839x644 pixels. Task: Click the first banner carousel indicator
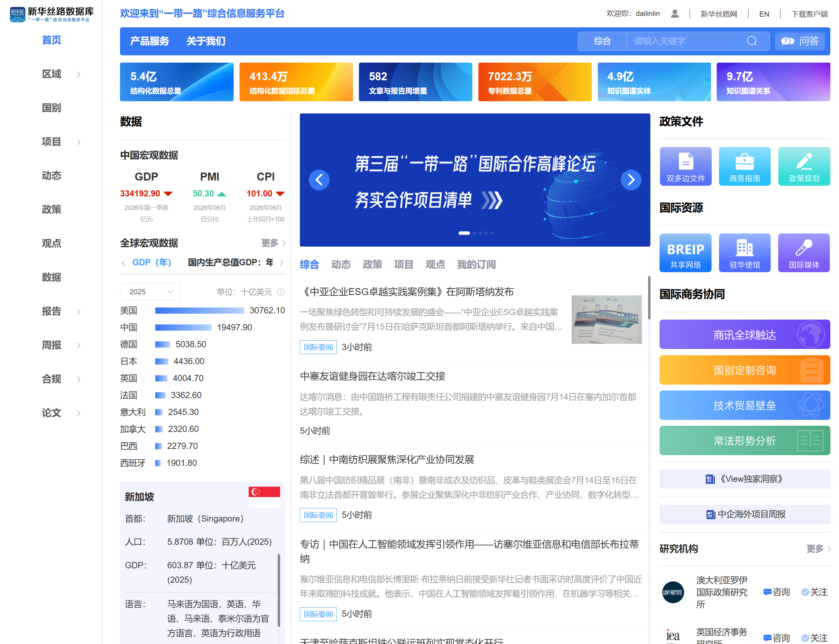[464, 233]
